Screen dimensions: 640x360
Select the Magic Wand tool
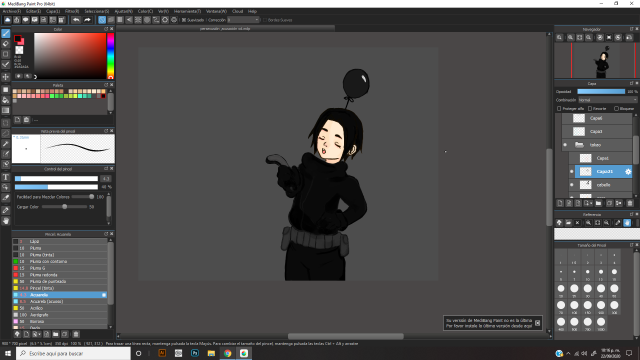(6, 144)
